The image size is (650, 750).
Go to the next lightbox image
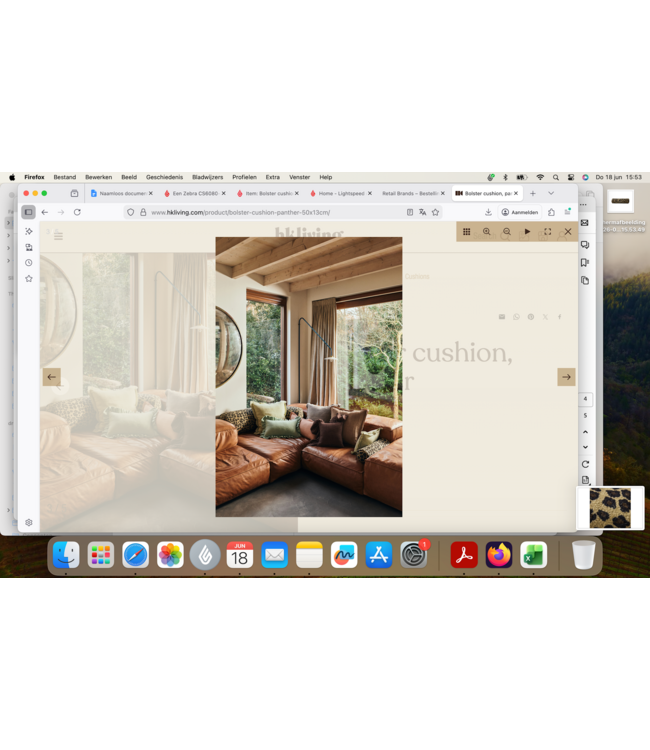566,377
